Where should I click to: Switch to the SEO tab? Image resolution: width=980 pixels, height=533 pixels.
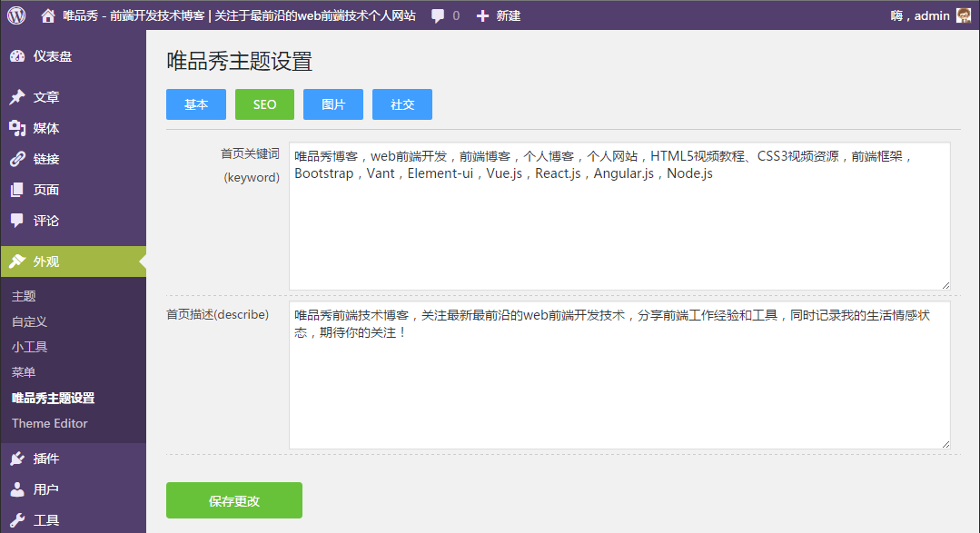[x=264, y=104]
